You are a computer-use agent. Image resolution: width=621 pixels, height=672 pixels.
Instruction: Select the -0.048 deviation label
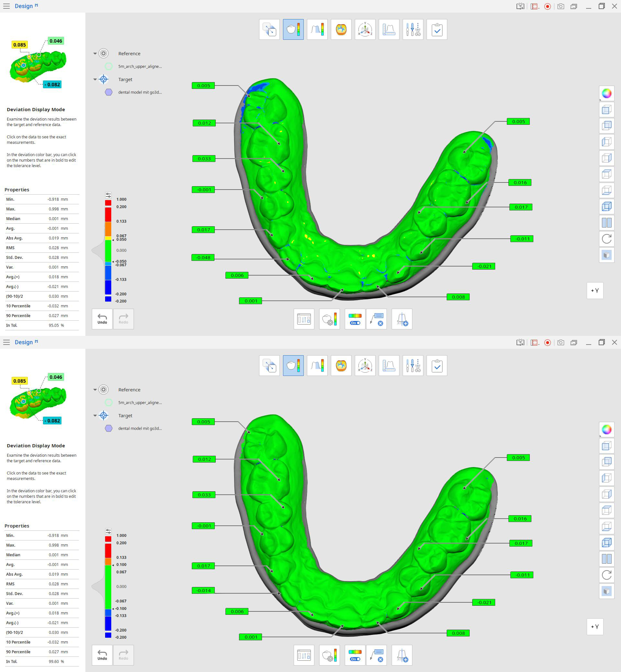203,258
